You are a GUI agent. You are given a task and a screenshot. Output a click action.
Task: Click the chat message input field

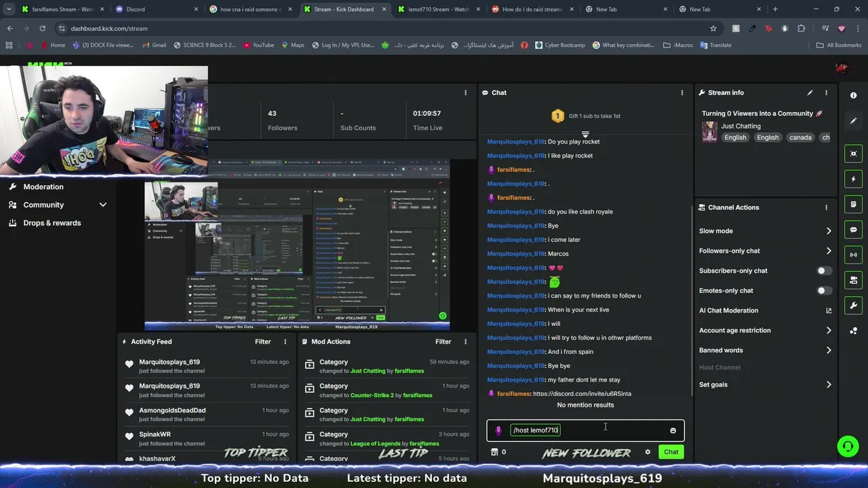click(585, 430)
